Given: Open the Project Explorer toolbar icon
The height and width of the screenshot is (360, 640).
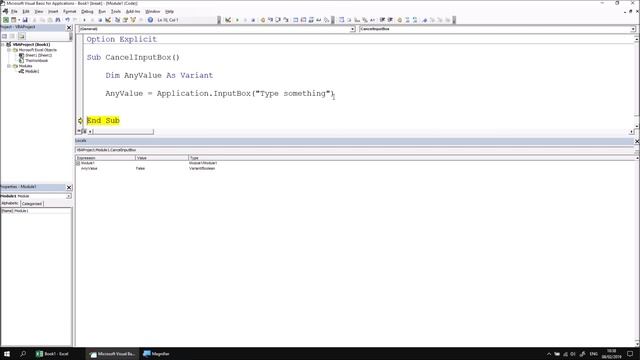Looking at the screenshot, I should pyautogui.click(x=118, y=20).
